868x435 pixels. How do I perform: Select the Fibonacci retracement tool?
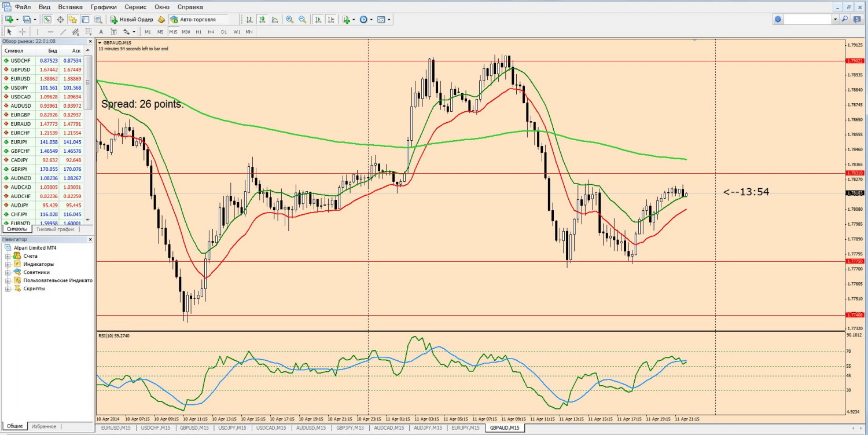tap(88, 32)
